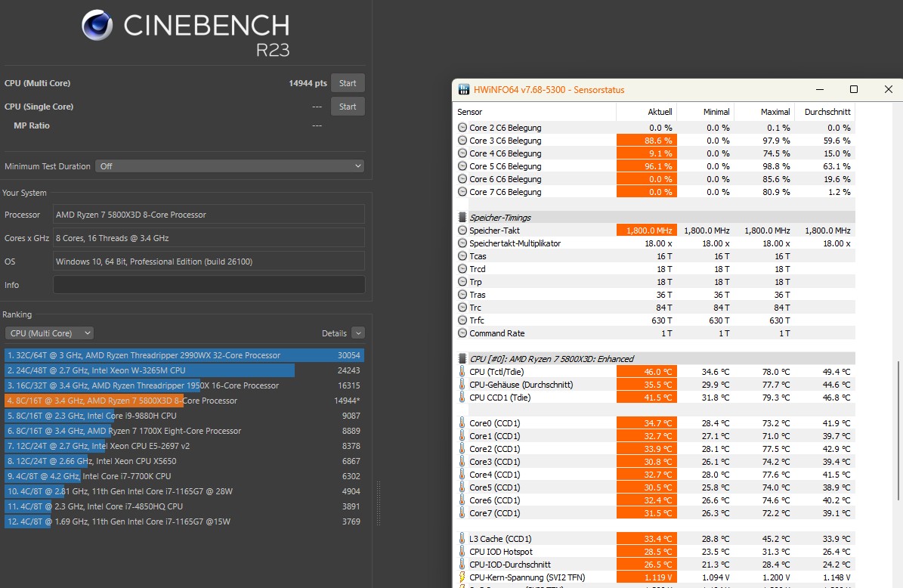Minimize the HWiNFO64 Sensorstatus window
903x588 pixels.
[819, 89]
